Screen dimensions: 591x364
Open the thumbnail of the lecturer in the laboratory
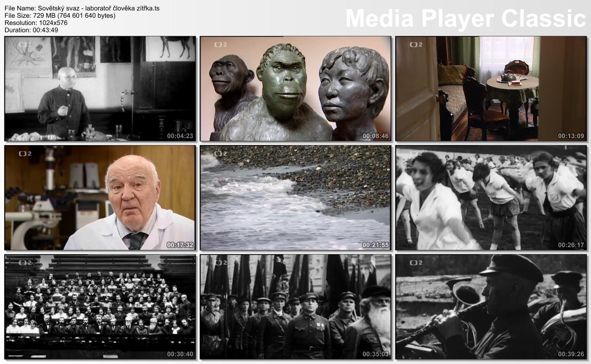pyautogui.click(x=100, y=89)
